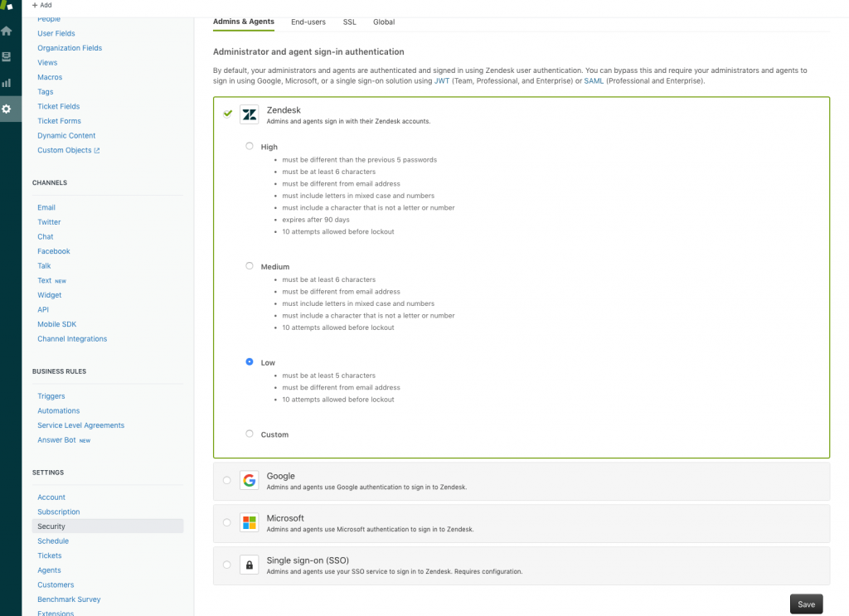Screen dimensions: 849x616
Task: Click the green Zendesk checkmark
Action: tap(227, 113)
